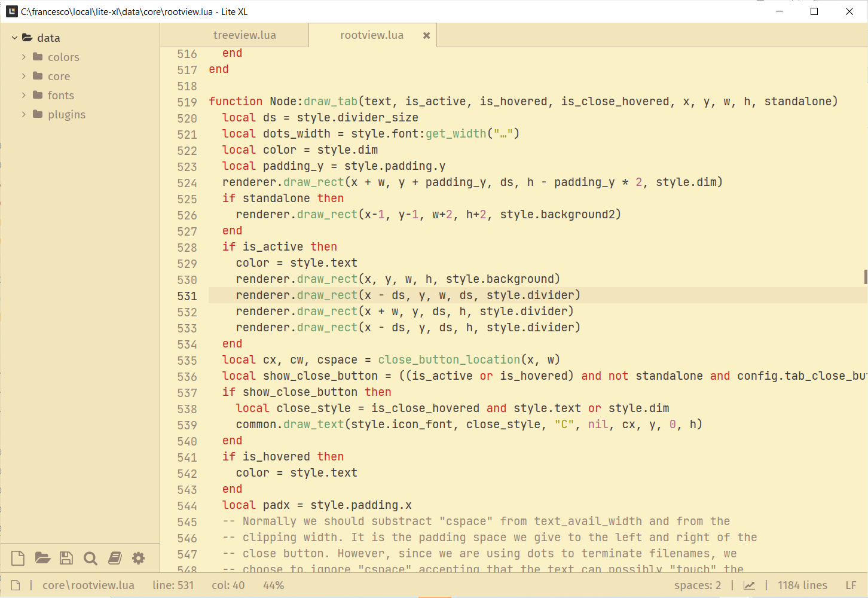Click the core folder icon

point(38,76)
